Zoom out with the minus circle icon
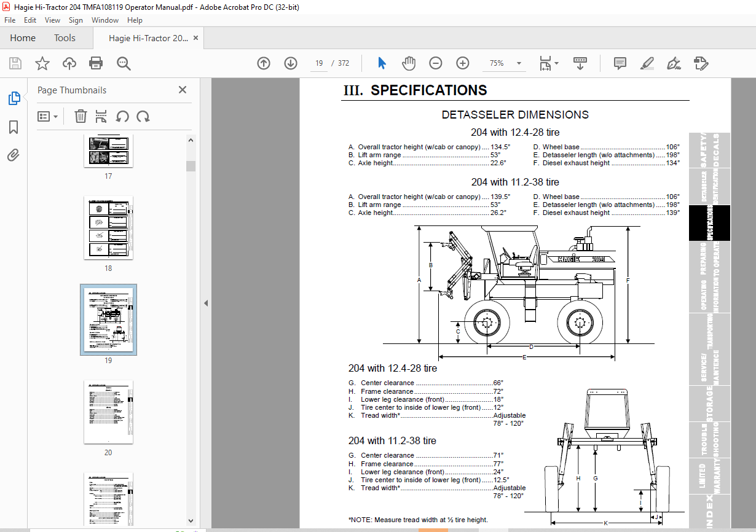 (436, 63)
